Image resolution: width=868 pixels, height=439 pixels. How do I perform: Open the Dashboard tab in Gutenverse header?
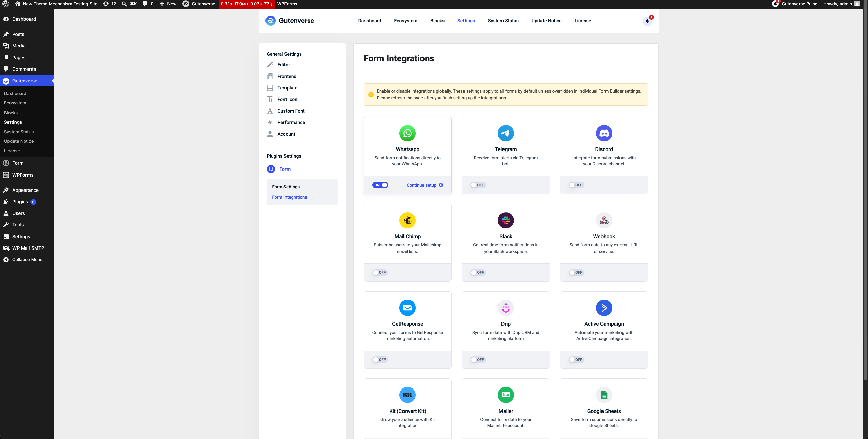pyautogui.click(x=370, y=21)
